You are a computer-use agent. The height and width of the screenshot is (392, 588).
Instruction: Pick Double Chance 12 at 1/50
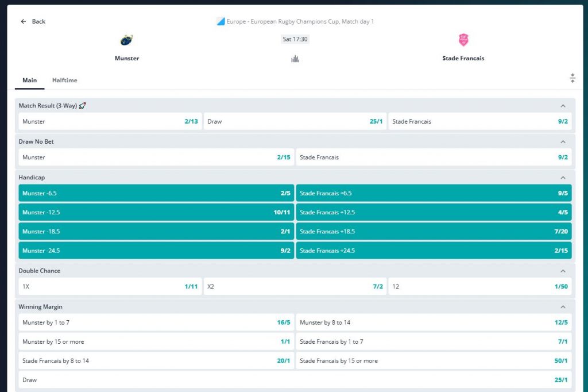pos(480,286)
